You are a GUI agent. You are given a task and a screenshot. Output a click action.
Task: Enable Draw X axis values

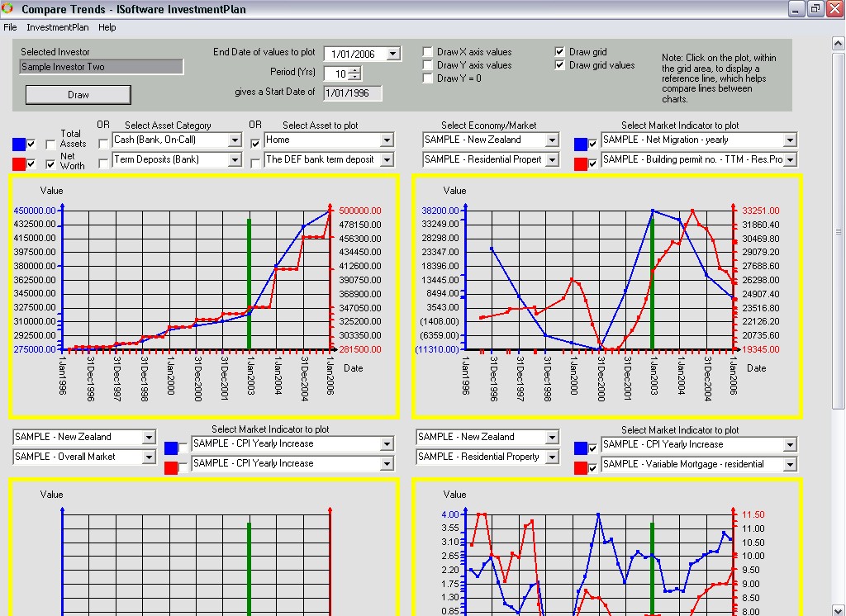tap(428, 52)
